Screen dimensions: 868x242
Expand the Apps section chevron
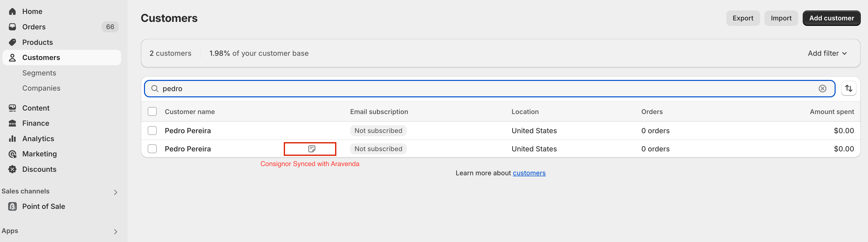pyautogui.click(x=116, y=232)
